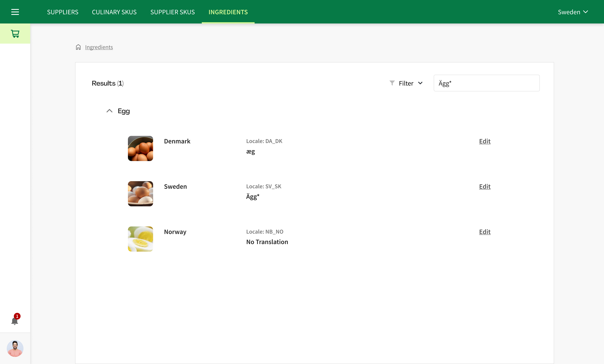Click the shopping cart sidebar icon
Viewport: 604px width, 364px height.
[x=15, y=34]
